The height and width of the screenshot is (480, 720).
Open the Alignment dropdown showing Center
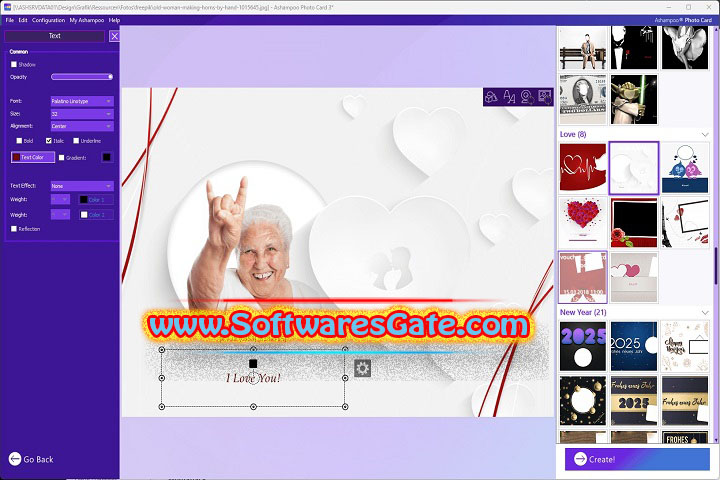coord(82,126)
